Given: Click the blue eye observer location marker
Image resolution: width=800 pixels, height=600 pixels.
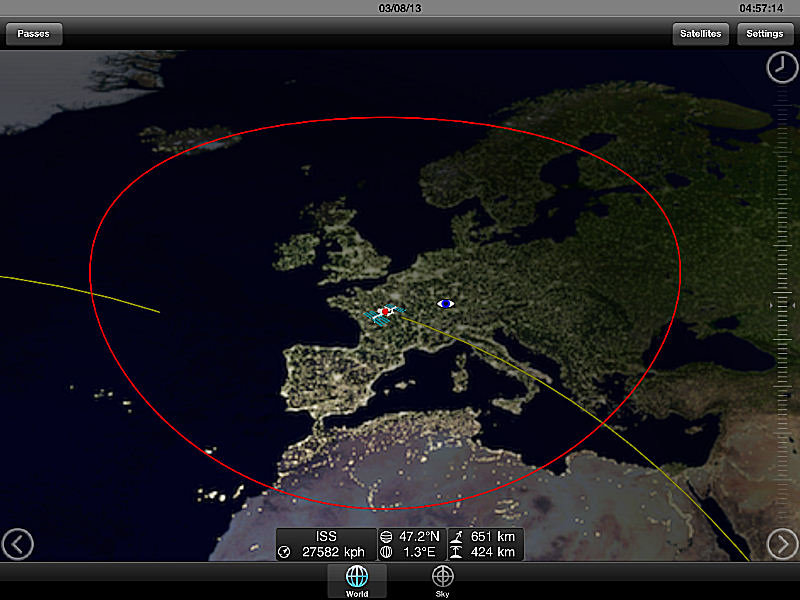Looking at the screenshot, I should click(x=446, y=304).
